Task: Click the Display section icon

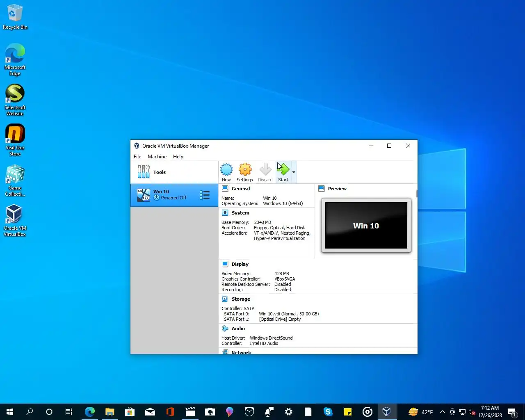Action: (x=225, y=264)
